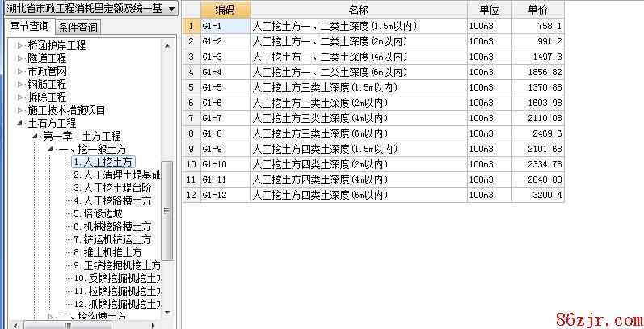Click the 单价 column header
The height and width of the screenshot is (329, 644).
(x=537, y=10)
